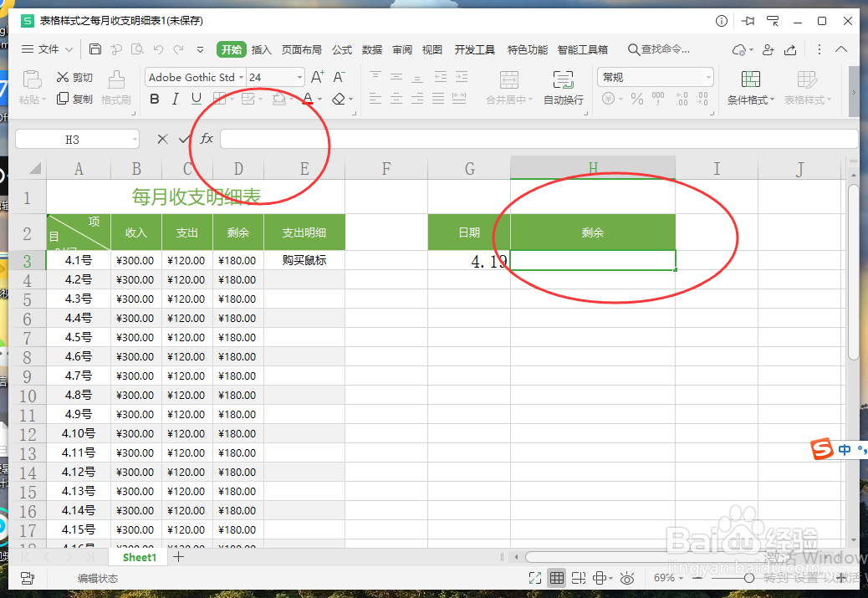Viewport: 868px width, 598px height.
Task: Apply italic formatting to selected cell
Action: tap(176, 99)
